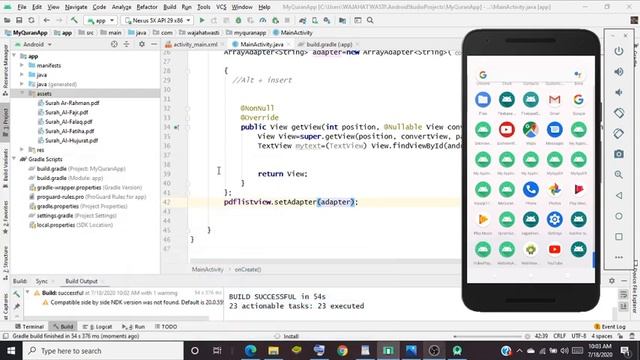
Task: Open the Event Log
Action: 610,327
